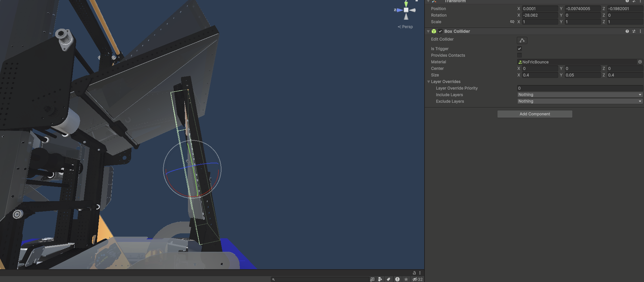Screen dimensions: 644x282
Task: Click the scene orientation gizmo center cube
Action: pyautogui.click(x=406, y=10)
